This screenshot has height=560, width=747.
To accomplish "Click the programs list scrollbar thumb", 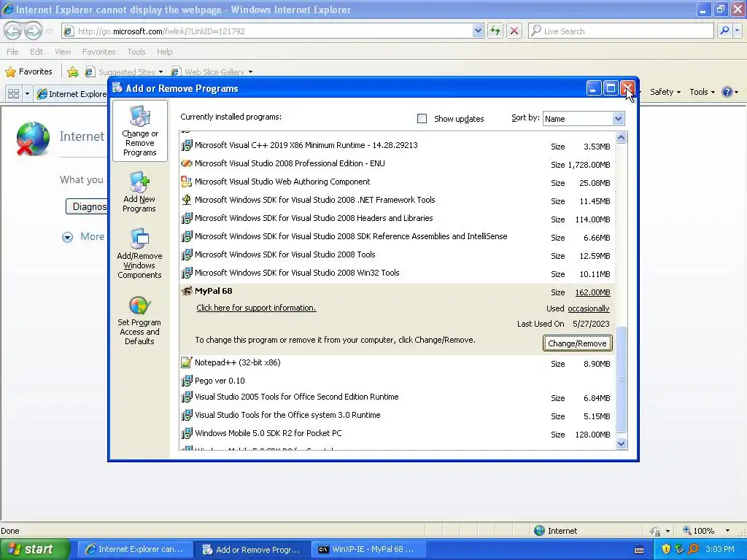I will (622, 379).
